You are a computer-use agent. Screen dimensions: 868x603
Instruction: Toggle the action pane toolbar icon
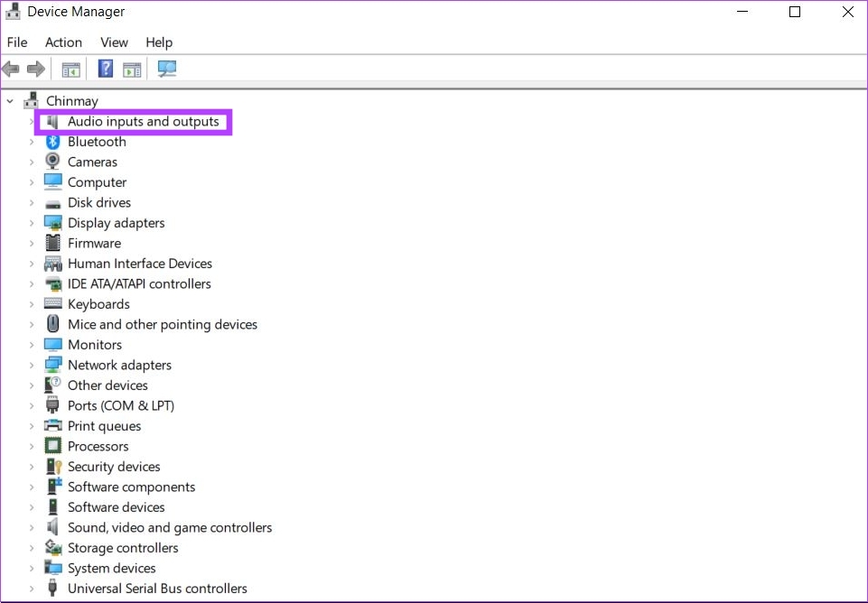[132, 70]
